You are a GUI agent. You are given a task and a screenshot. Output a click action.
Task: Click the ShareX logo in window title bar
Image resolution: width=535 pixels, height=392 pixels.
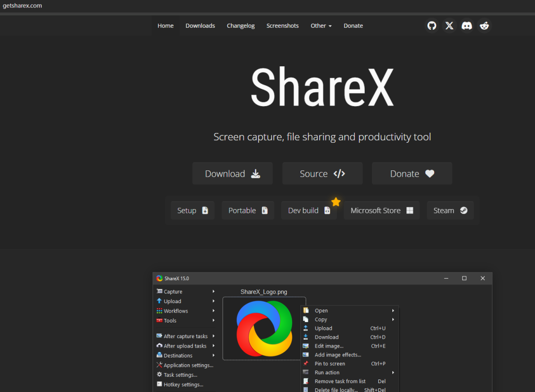pos(159,278)
